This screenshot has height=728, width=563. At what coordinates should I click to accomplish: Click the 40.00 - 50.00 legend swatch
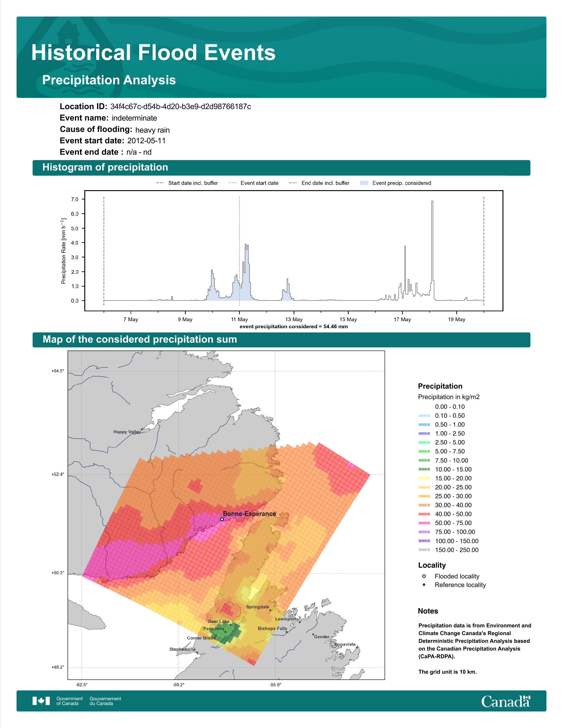pos(424,514)
